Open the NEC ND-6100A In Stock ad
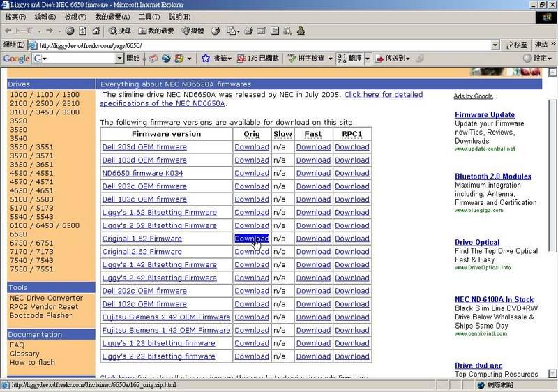The image size is (558, 392). click(x=495, y=299)
